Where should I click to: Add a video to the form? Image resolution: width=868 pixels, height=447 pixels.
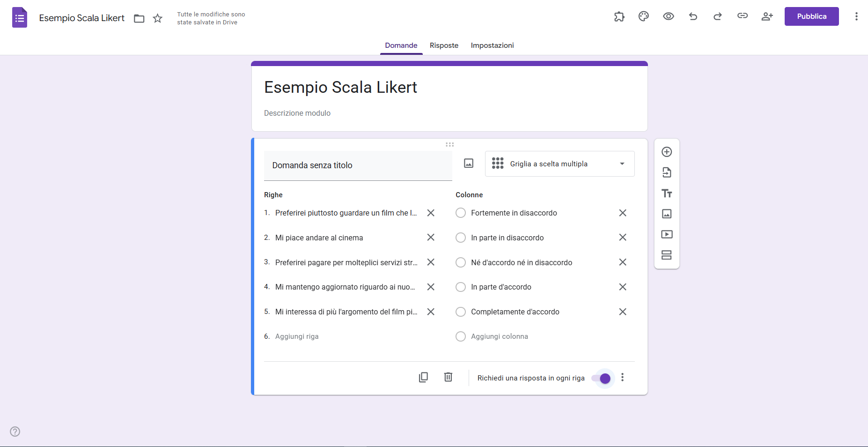coord(667,234)
